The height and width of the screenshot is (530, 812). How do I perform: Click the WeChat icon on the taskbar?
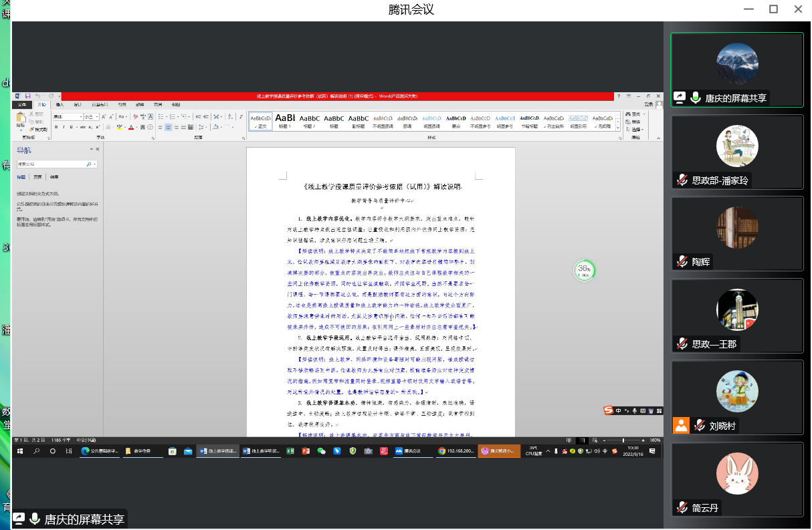pyautogui.click(x=322, y=451)
